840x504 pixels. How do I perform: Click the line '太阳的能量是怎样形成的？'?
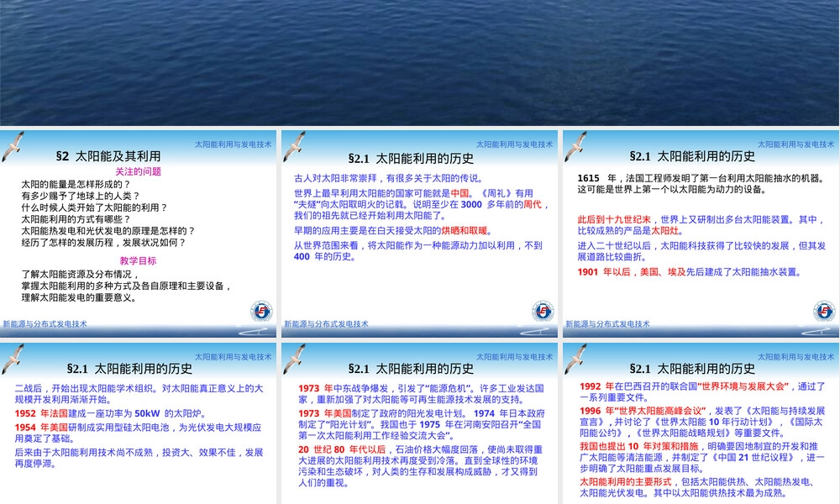[x=76, y=184]
